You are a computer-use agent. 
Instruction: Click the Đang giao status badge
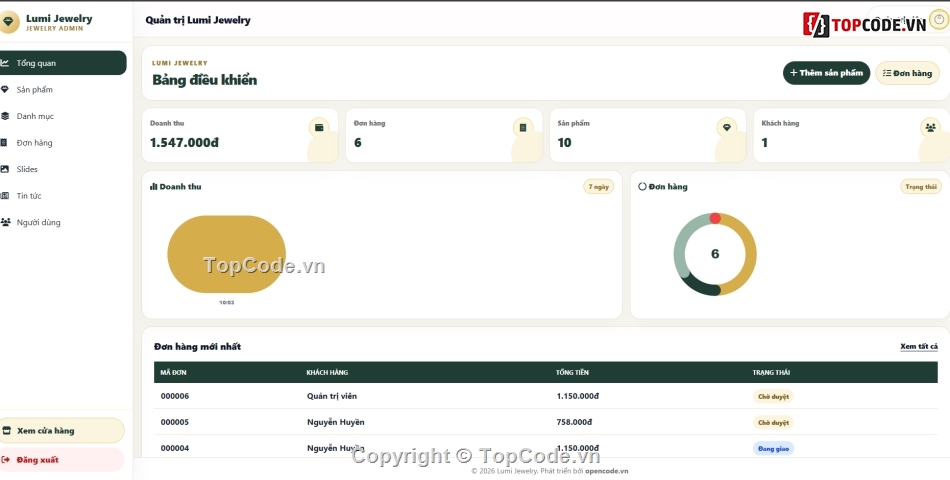773,448
